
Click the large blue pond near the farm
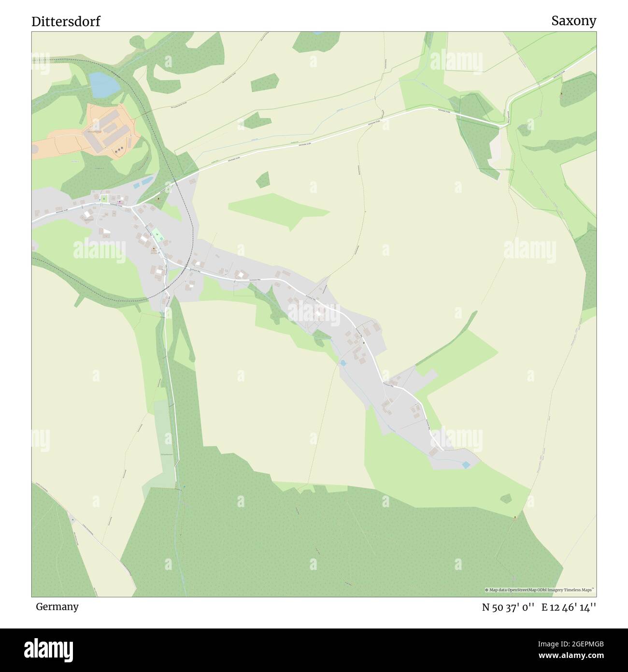[x=103, y=84]
